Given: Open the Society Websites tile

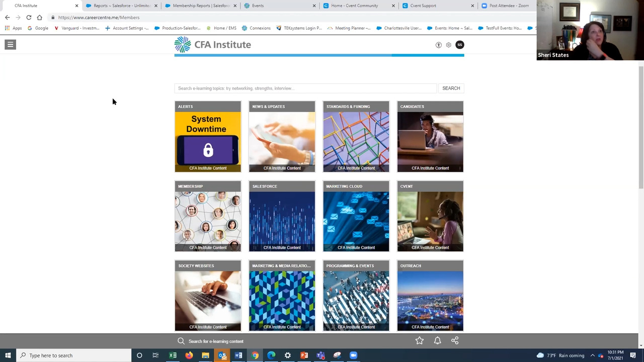Looking at the screenshot, I should (x=208, y=296).
